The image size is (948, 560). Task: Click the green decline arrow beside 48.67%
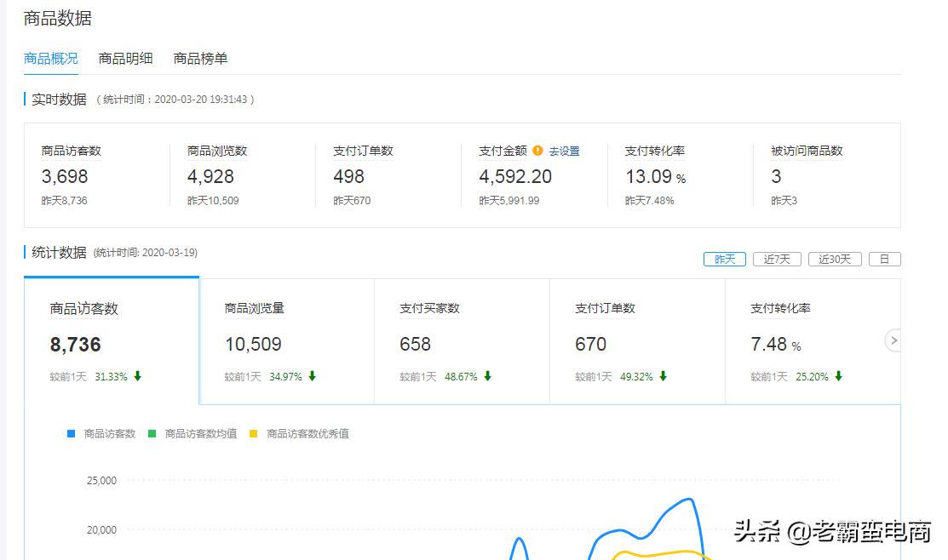[487, 375]
